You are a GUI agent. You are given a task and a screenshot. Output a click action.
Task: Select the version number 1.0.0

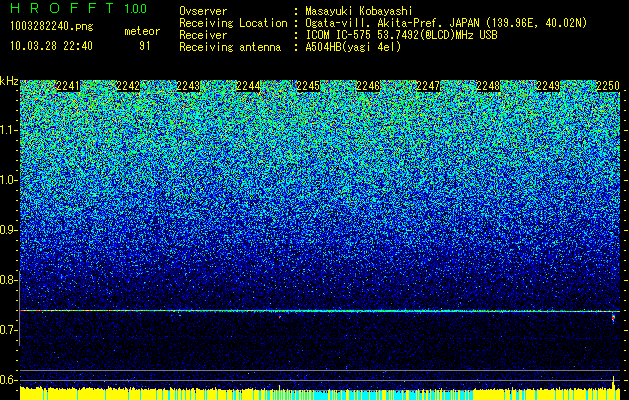pos(135,8)
